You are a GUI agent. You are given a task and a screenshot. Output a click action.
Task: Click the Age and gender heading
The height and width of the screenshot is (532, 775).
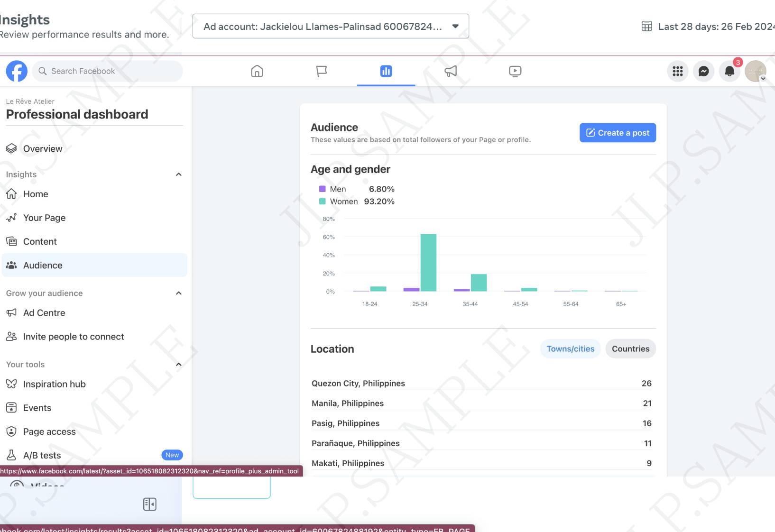click(x=351, y=169)
